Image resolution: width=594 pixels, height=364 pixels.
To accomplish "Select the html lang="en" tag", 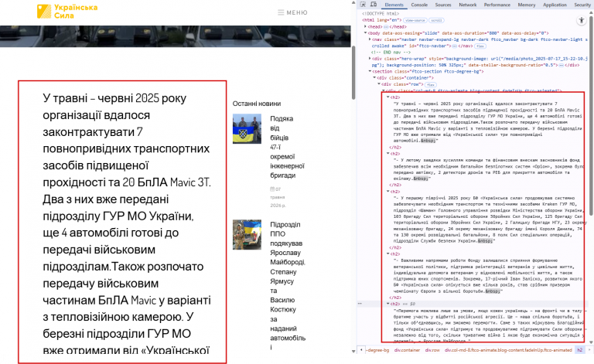I will point(382,20).
